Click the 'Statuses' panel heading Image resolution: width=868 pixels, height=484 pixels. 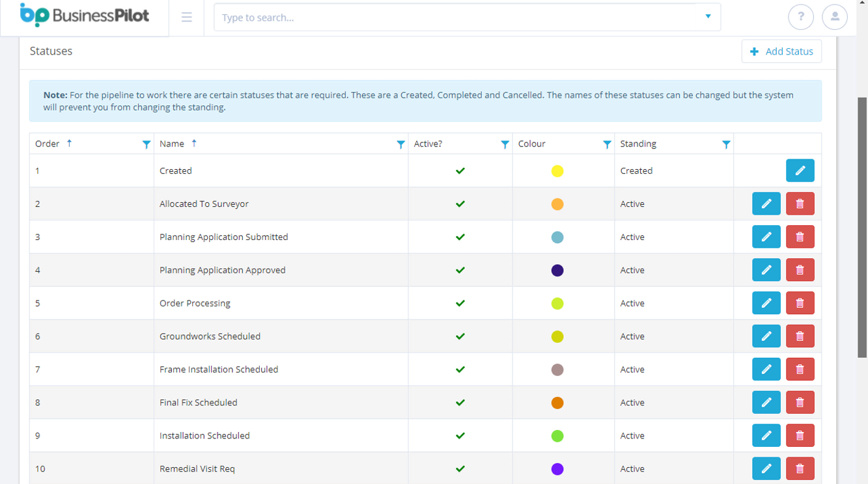[51, 51]
